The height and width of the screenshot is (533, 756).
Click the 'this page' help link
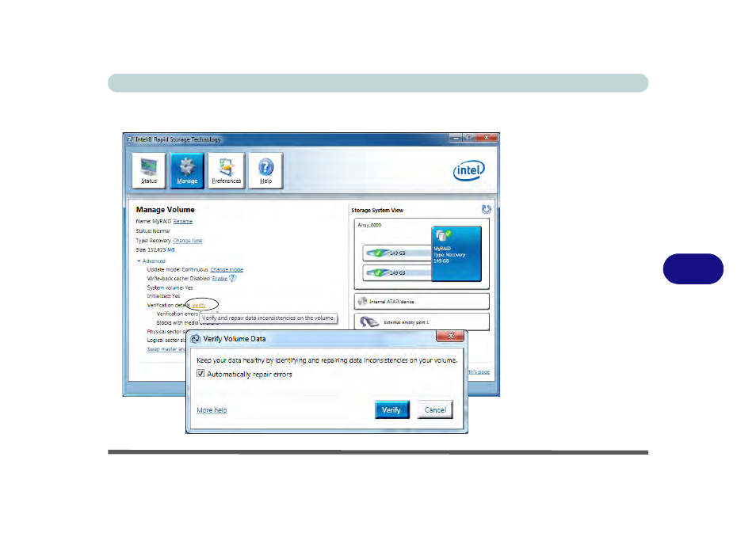(479, 372)
